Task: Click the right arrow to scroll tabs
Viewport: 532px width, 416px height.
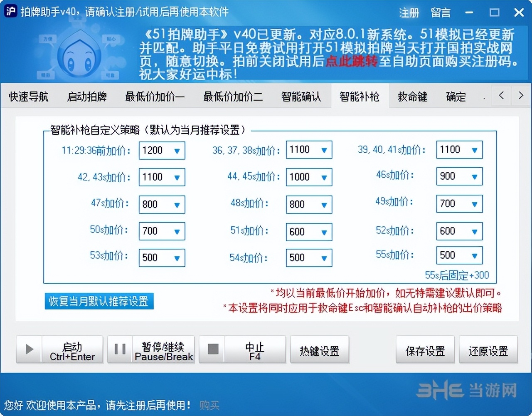Action: [521, 96]
